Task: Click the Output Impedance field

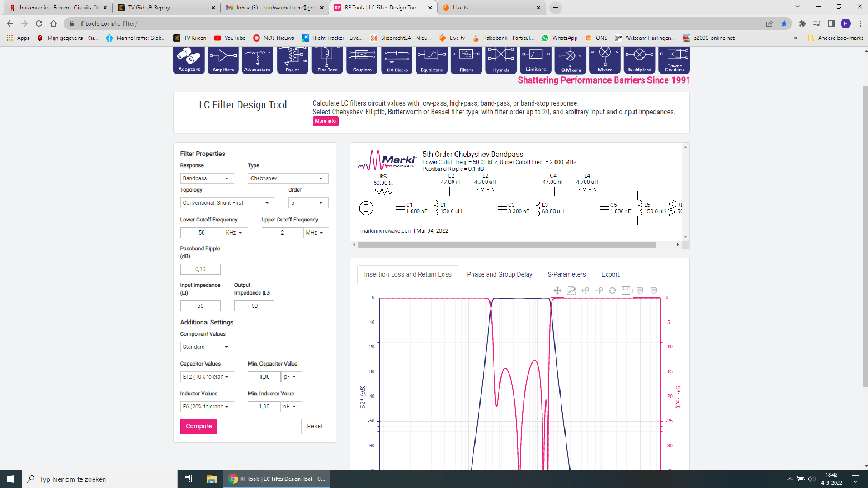Action: [x=254, y=306]
